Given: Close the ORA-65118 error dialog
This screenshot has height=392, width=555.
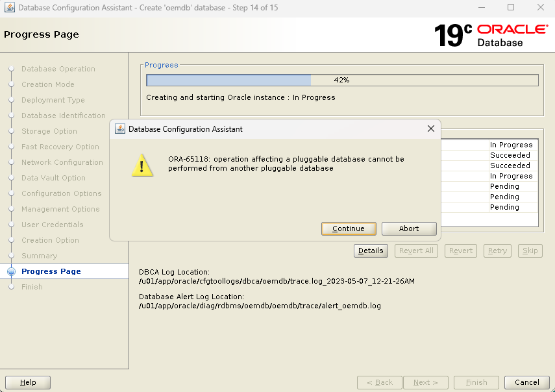Looking at the screenshot, I should [430, 129].
